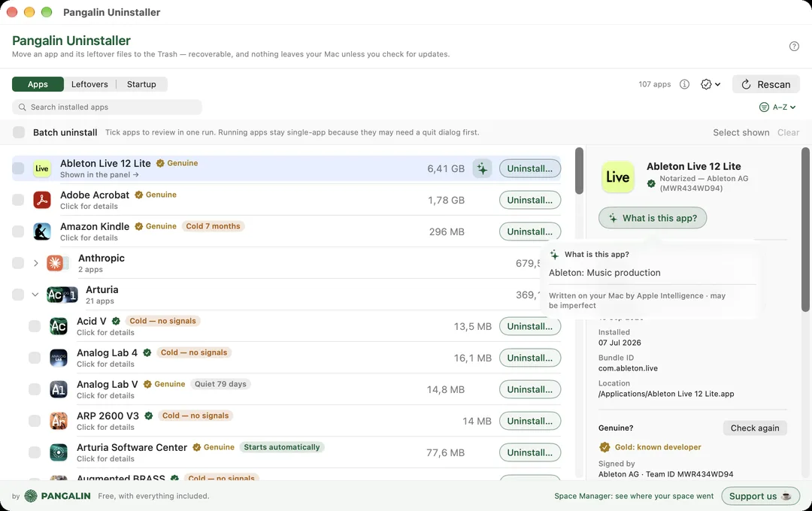Viewport: 812px width, 511px height.
Task: Click the Adobe Acrobat app icon
Action: pyautogui.click(x=42, y=201)
